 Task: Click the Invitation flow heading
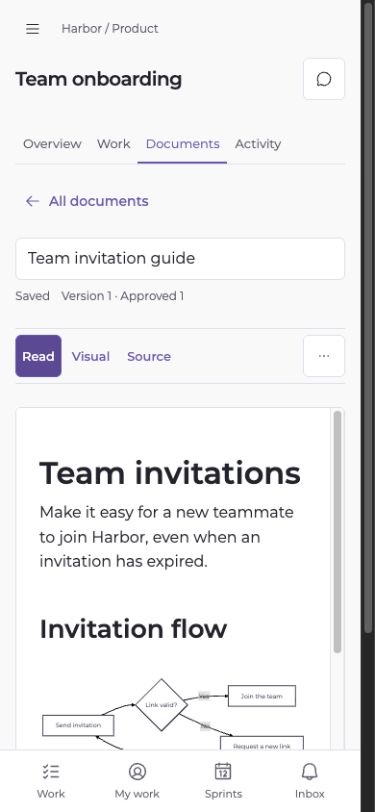click(x=133, y=629)
